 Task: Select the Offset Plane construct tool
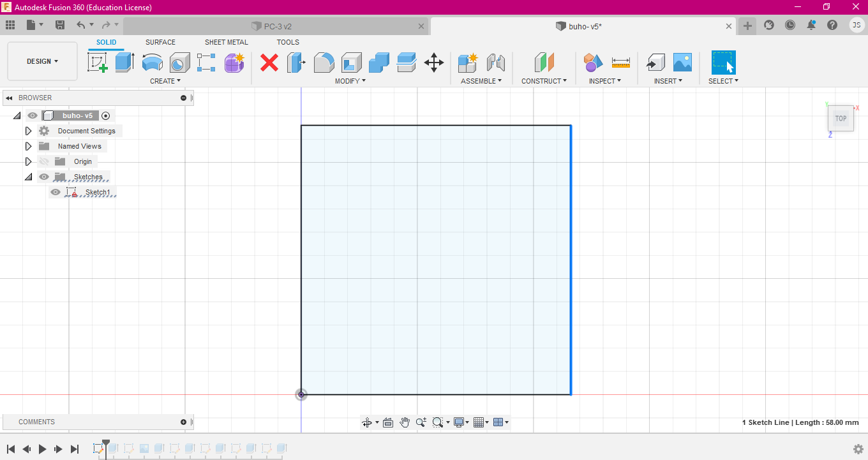(544, 63)
